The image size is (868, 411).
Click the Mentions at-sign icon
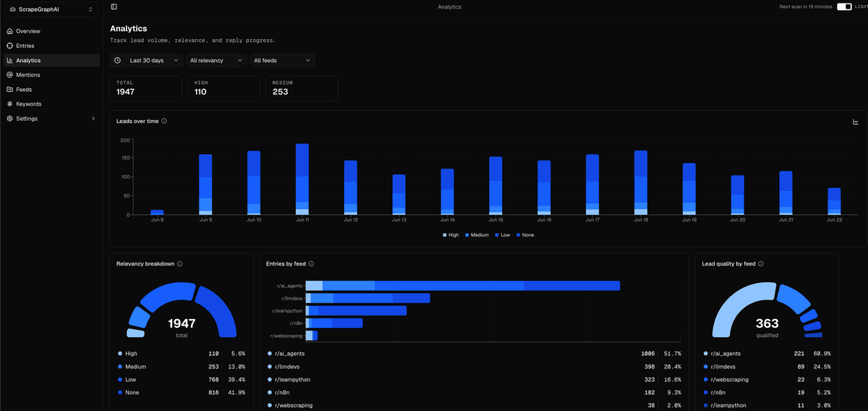pyautogui.click(x=9, y=75)
